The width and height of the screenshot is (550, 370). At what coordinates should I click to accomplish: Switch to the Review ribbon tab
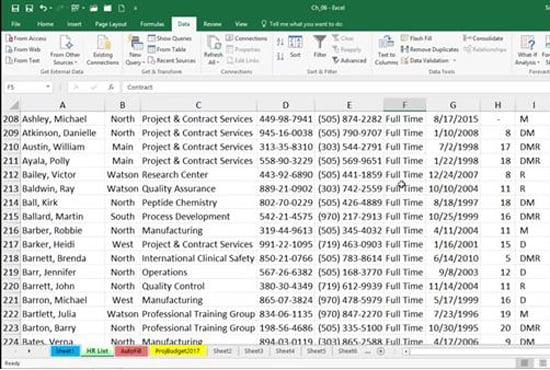click(x=212, y=24)
